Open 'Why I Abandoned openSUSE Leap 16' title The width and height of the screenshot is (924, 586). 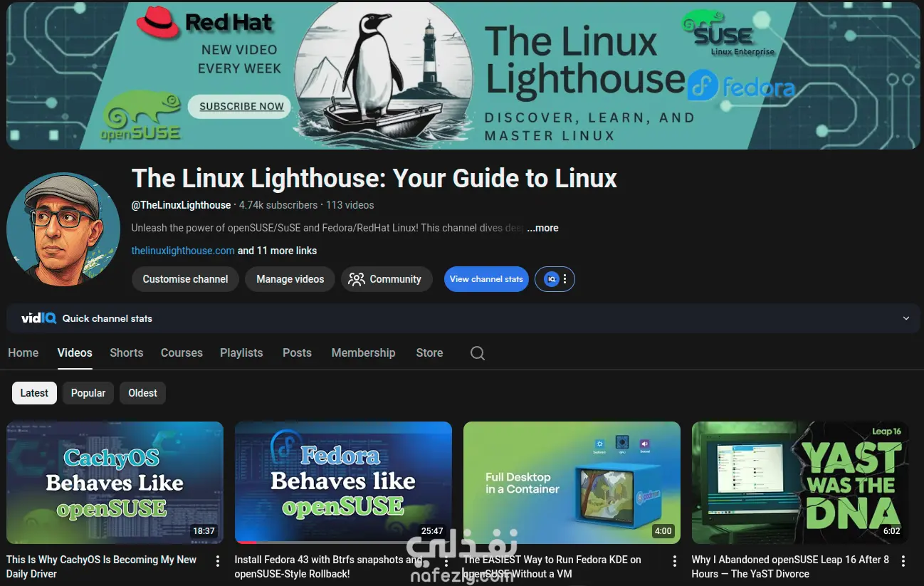tap(790, 567)
